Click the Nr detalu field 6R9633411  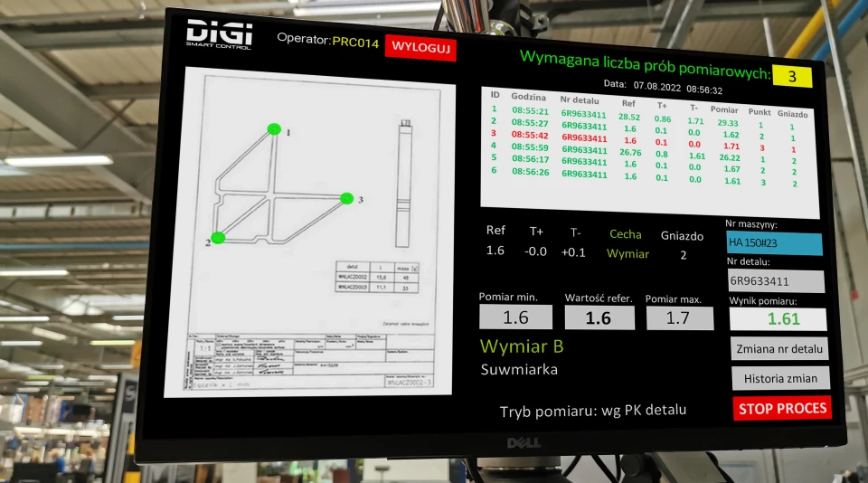(x=776, y=281)
